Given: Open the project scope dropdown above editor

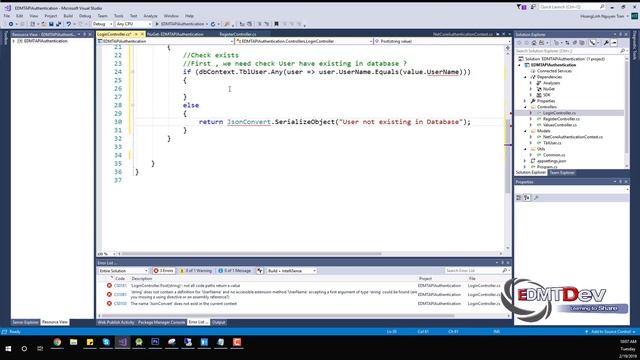Looking at the screenshot, I should 165,41.
